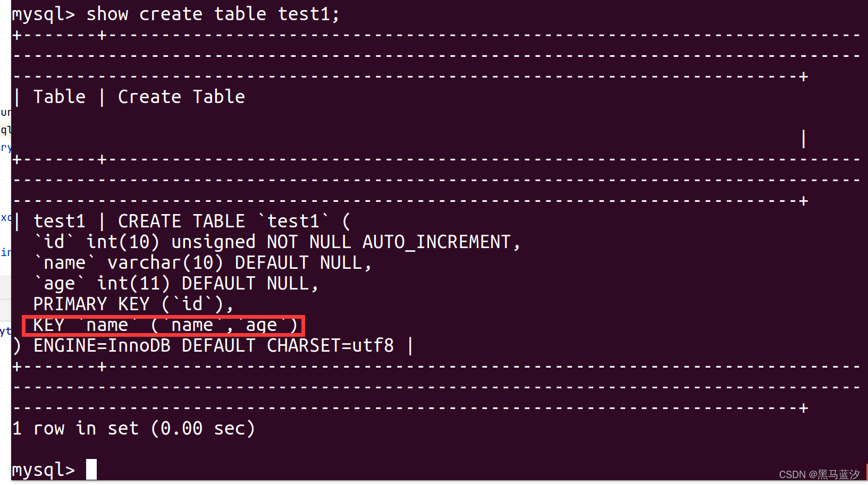
Task: Click the `id` int(10) unsigned column line
Action: 277,242
